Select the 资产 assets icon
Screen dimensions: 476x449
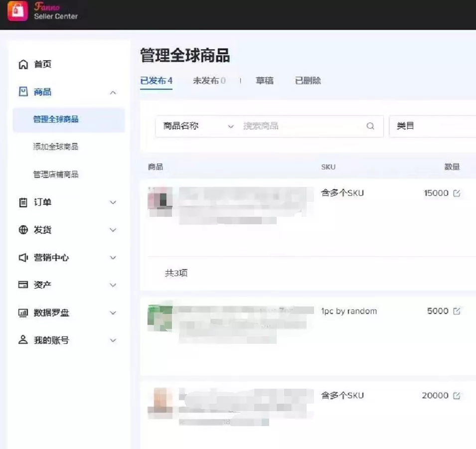[23, 285]
